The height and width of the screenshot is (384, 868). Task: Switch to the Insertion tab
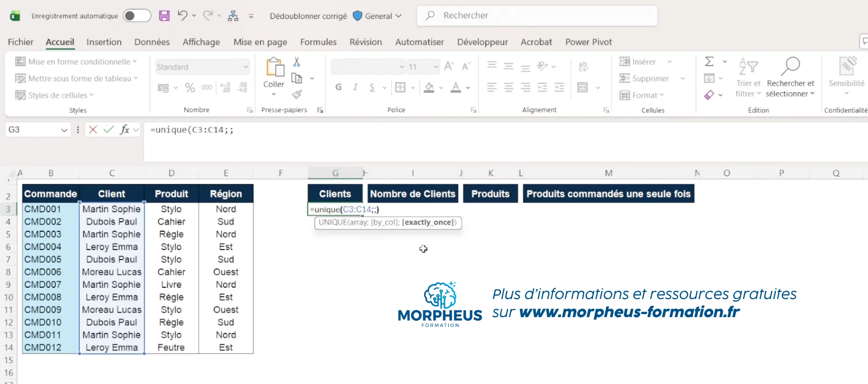point(104,42)
